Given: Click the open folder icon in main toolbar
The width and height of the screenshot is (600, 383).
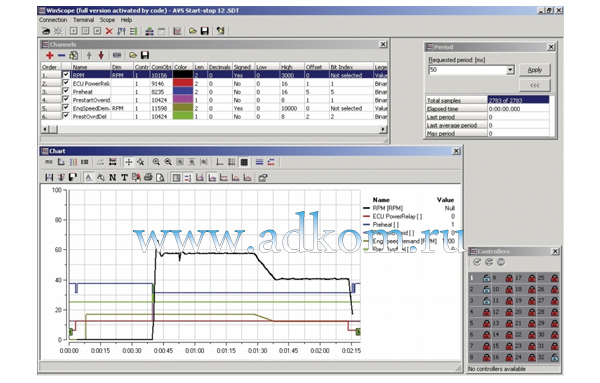Looking at the screenshot, I should 193,31.
